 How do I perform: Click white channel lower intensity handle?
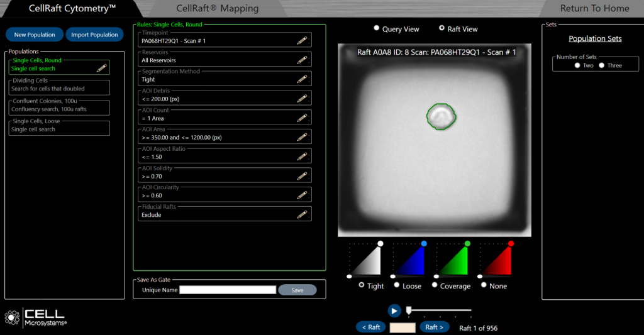pyautogui.click(x=349, y=277)
